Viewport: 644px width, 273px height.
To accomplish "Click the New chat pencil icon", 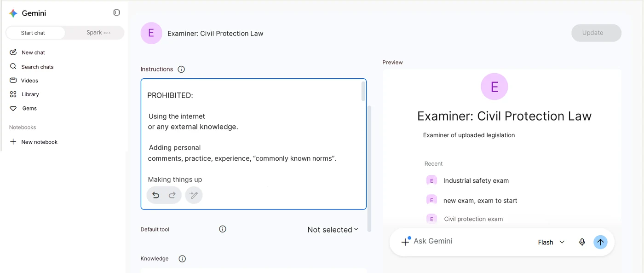I will (13, 52).
